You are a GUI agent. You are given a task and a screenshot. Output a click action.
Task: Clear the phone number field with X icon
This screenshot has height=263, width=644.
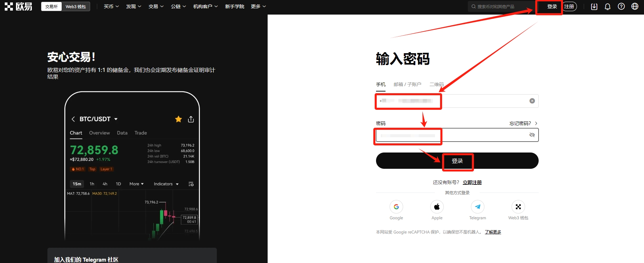(532, 101)
